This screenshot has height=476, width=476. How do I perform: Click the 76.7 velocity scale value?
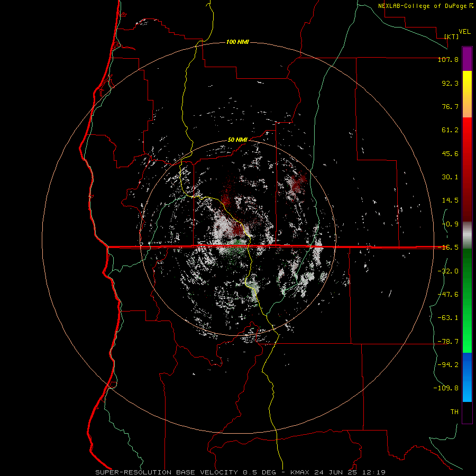(450, 106)
